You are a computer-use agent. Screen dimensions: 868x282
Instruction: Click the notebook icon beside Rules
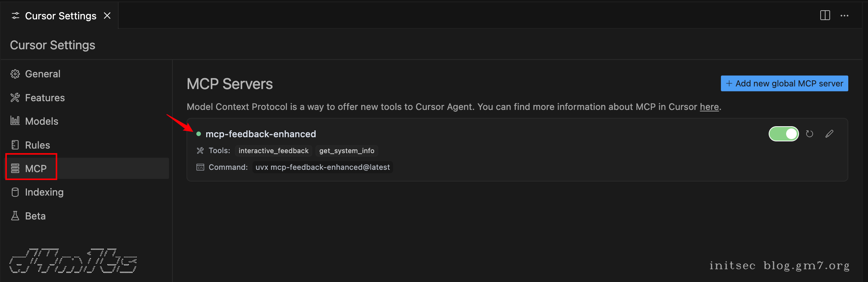point(15,145)
